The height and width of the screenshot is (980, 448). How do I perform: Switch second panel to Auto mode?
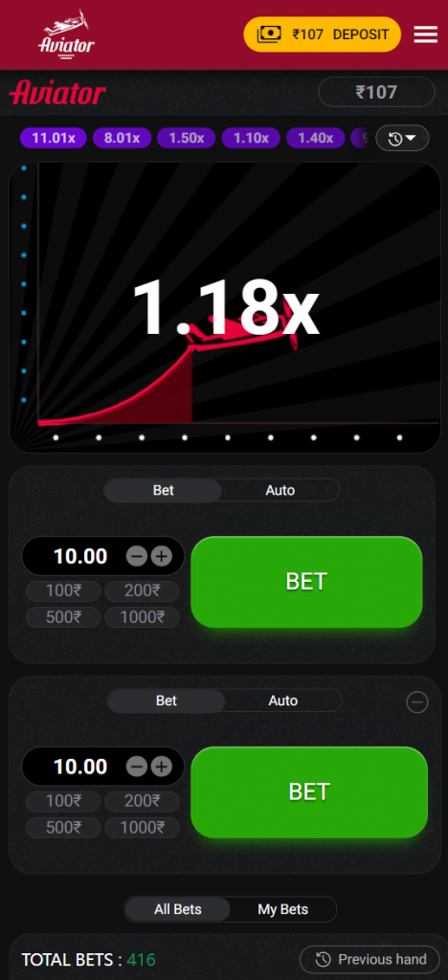(x=283, y=701)
